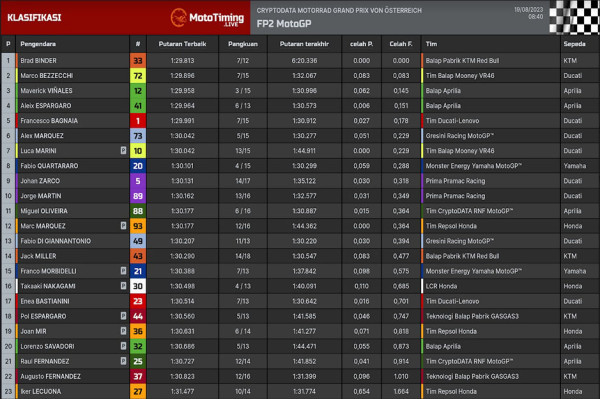Click the pit icon beside Joan MIR
600x399 pixels.
tap(123, 331)
